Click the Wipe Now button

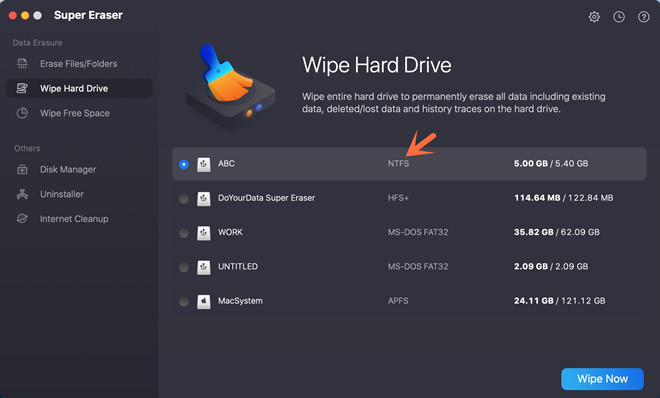[602, 379]
